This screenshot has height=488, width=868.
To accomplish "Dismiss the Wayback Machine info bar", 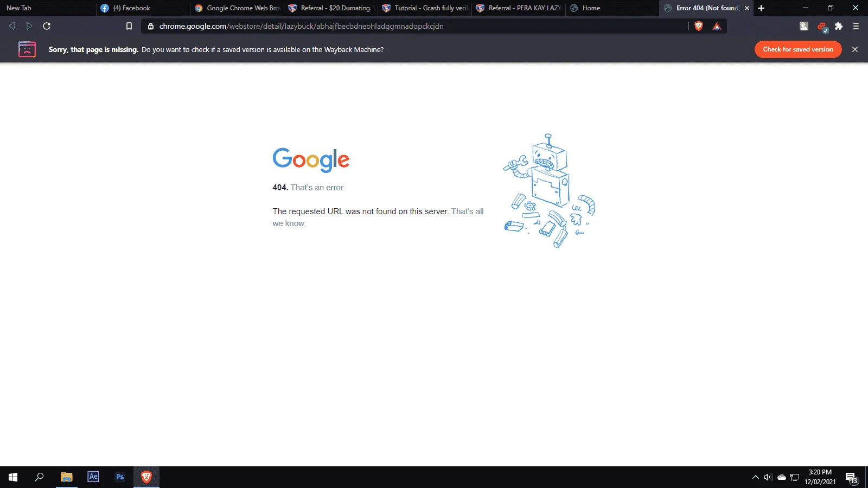I will [855, 49].
